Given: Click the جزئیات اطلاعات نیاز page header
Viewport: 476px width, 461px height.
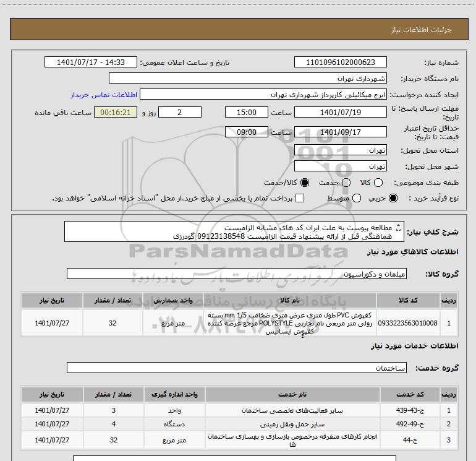Looking at the screenshot, I should 239,29.
